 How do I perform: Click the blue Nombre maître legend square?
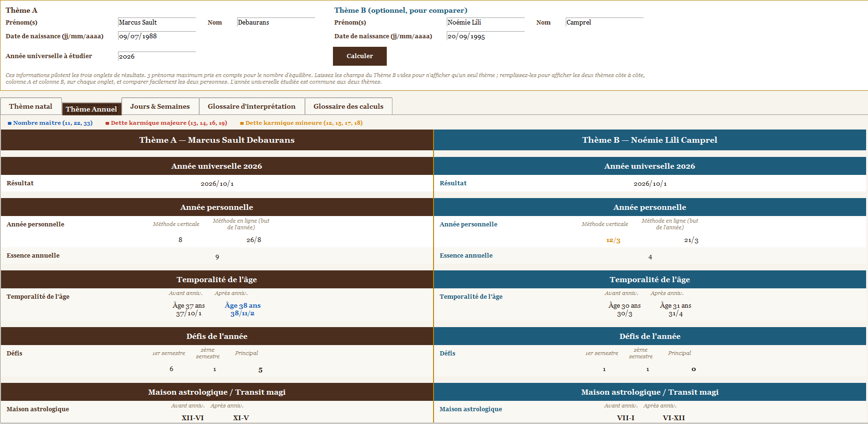click(9, 123)
